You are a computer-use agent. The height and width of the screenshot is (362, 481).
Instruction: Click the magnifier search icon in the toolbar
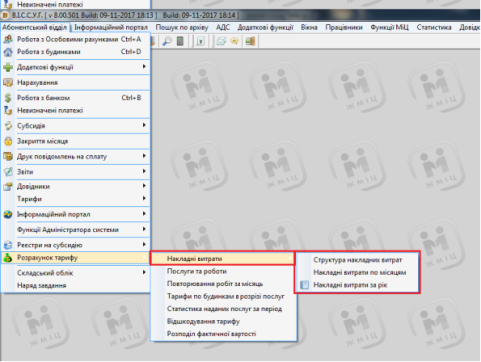click(167, 41)
